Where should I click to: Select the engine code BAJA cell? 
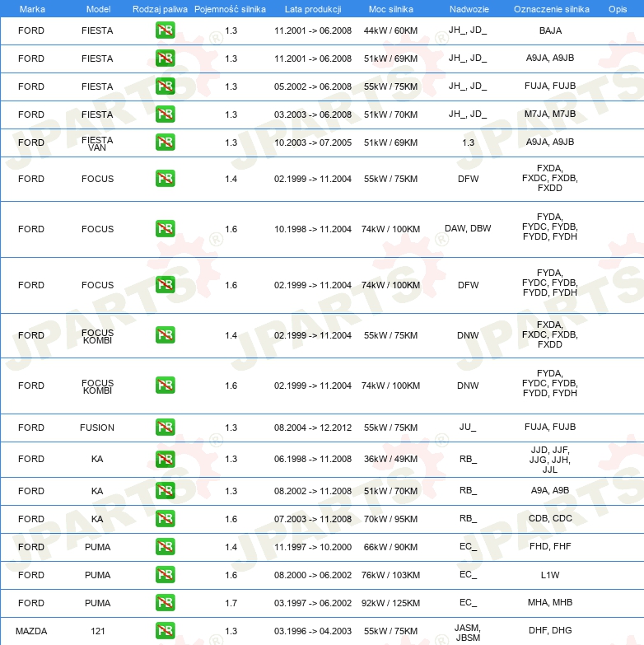click(550, 30)
